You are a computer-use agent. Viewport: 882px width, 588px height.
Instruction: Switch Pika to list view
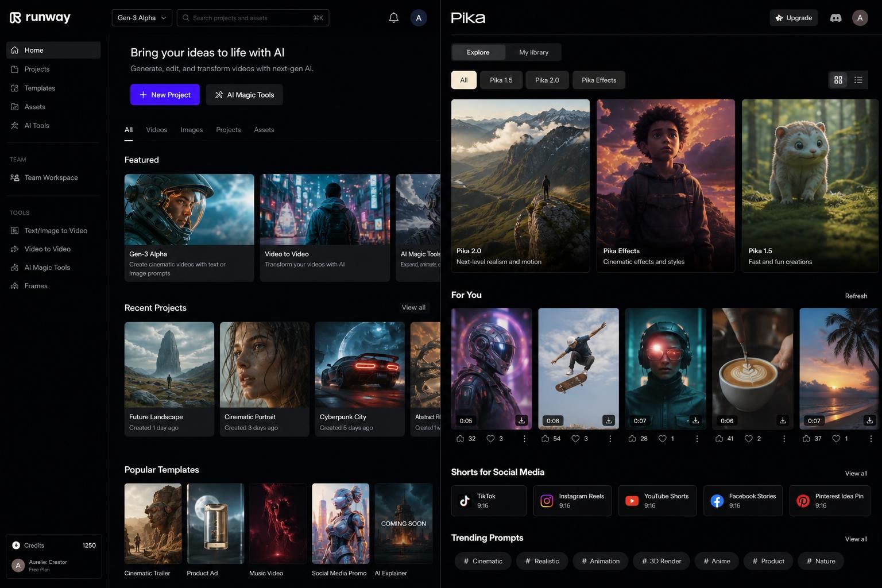[x=858, y=80]
